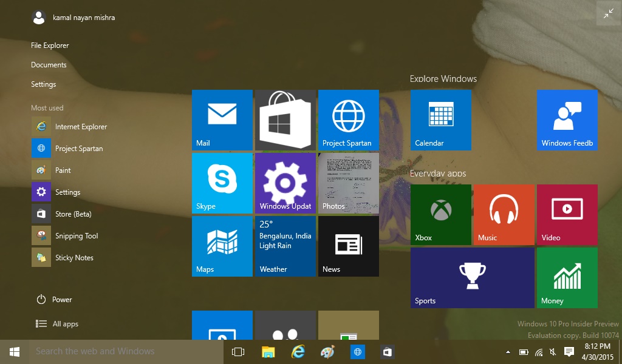
Task: Click the Search the web and Windows box
Action: (x=121, y=351)
